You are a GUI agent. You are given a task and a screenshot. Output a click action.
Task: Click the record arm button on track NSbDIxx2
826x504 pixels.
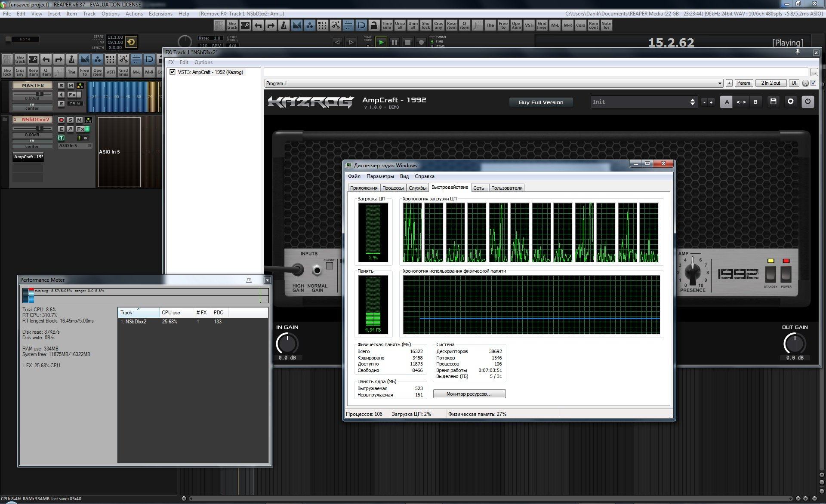coord(61,120)
